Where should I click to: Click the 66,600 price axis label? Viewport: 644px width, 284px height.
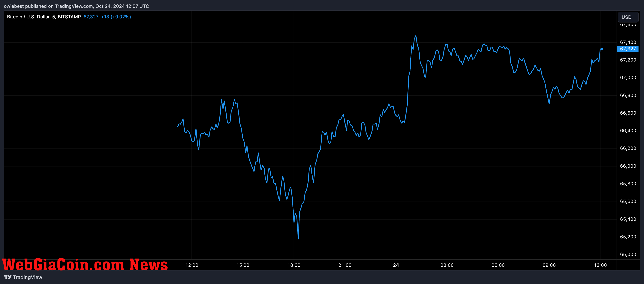[x=628, y=113]
